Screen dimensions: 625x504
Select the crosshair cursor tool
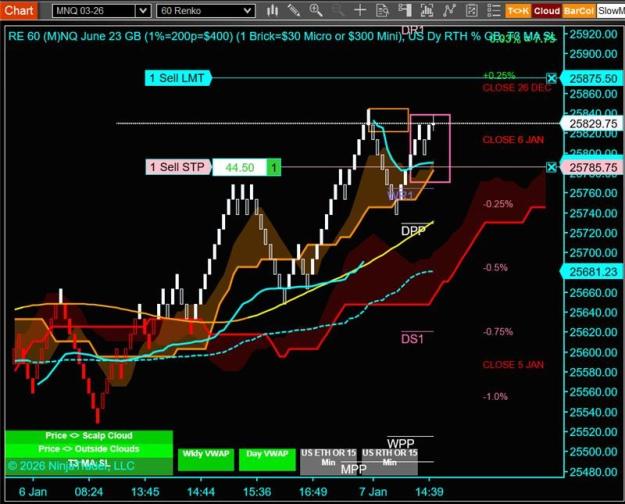360,10
